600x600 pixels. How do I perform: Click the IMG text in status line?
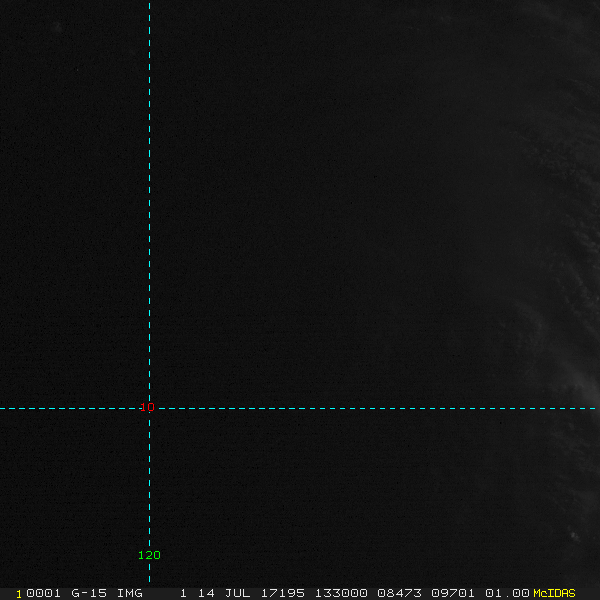(x=129, y=593)
